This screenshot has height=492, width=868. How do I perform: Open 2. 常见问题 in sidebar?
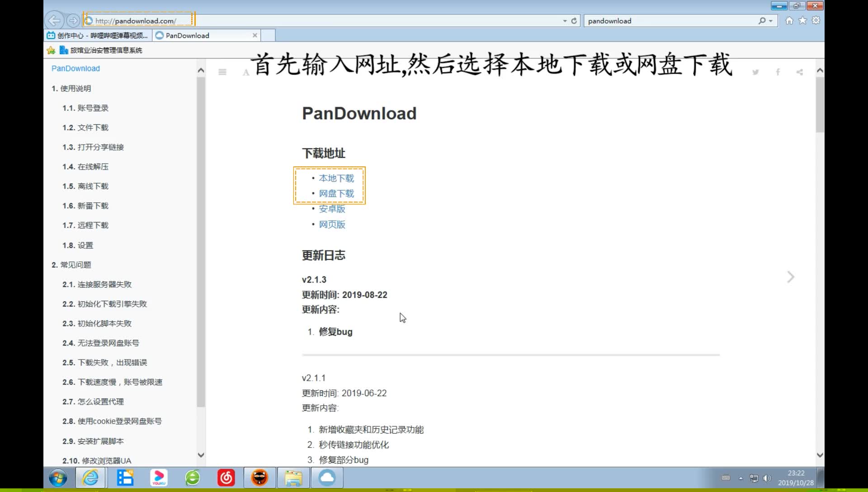71,265
